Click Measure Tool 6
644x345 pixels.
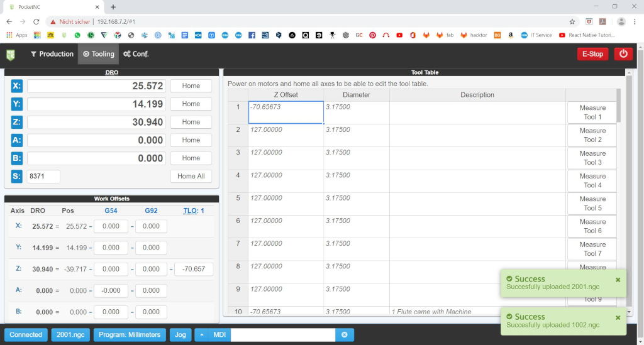click(x=592, y=226)
